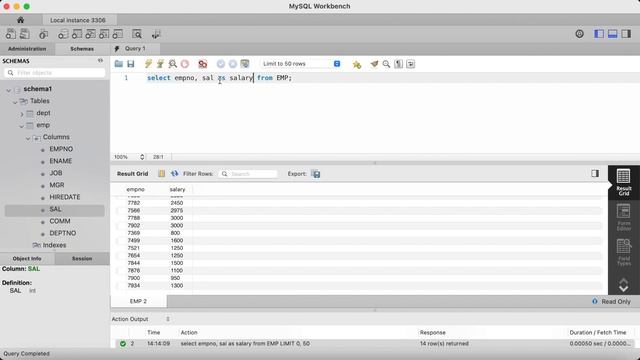Collapse the emp table node

coord(22,126)
